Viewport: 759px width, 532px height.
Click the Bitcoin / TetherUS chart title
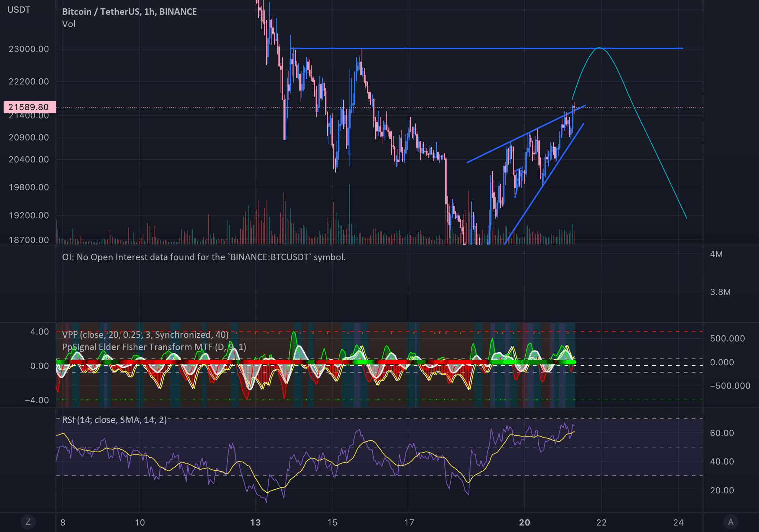pyautogui.click(x=129, y=12)
